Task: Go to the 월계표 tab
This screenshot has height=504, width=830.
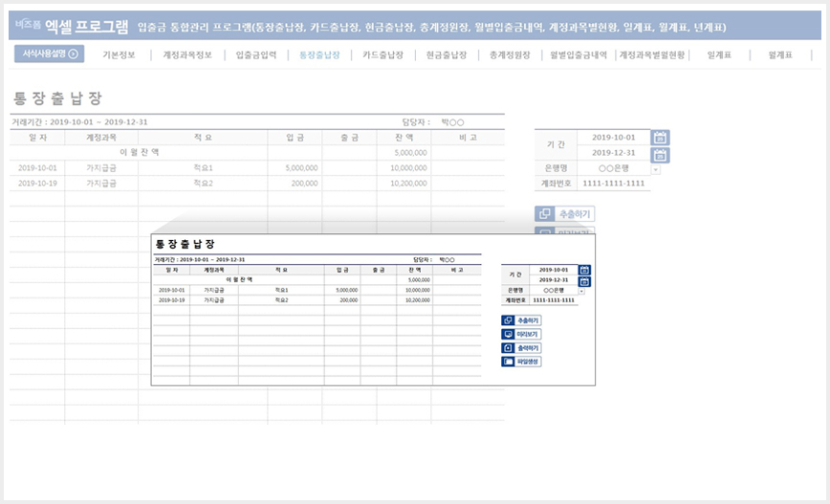Action: coord(780,55)
